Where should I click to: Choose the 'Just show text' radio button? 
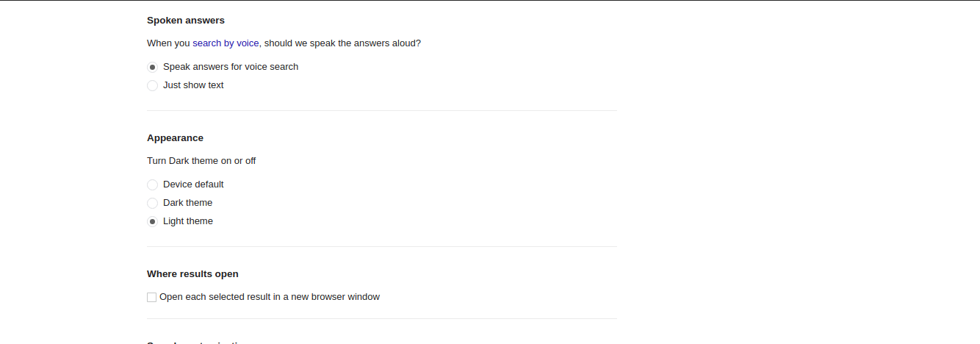(x=152, y=85)
